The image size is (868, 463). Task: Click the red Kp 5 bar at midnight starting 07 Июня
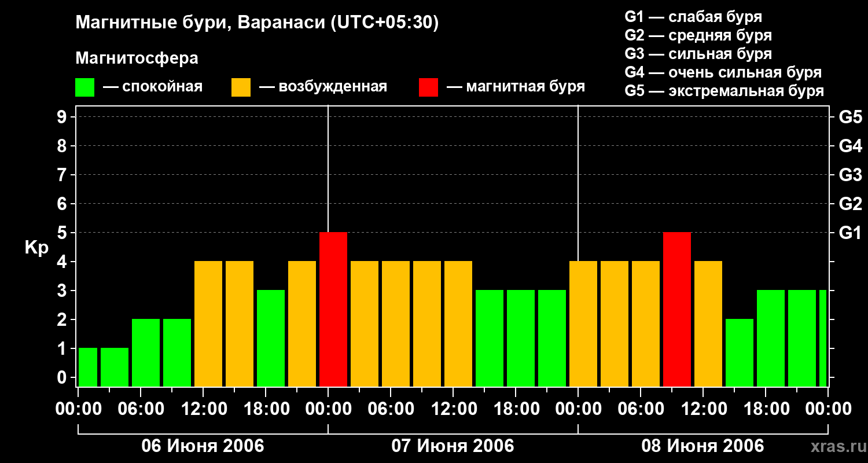coord(333,310)
